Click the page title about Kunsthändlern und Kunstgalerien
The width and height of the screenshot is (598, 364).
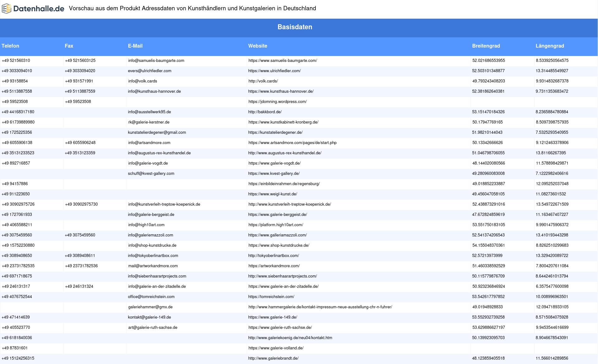192,8
